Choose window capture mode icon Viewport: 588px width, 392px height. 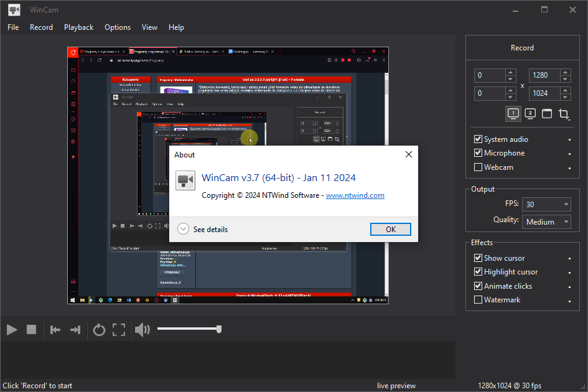[547, 114]
